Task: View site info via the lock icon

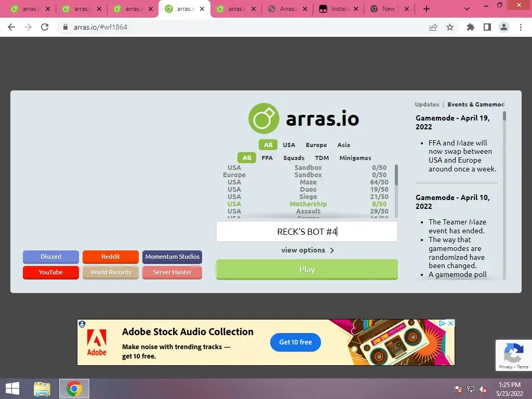Action: 65,27
